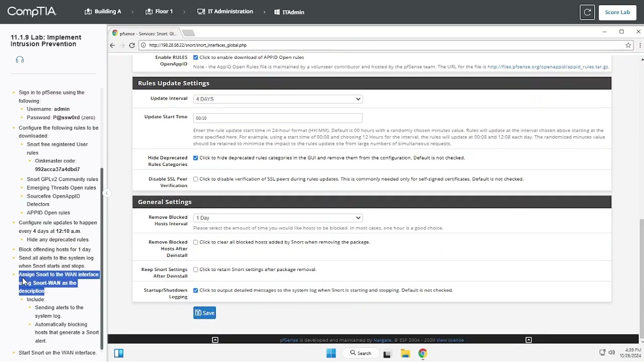Viewport: 644px width, 362px height.
Task: Toggle Disable SSL Peer Verification checkbox
Action: [x=196, y=179]
